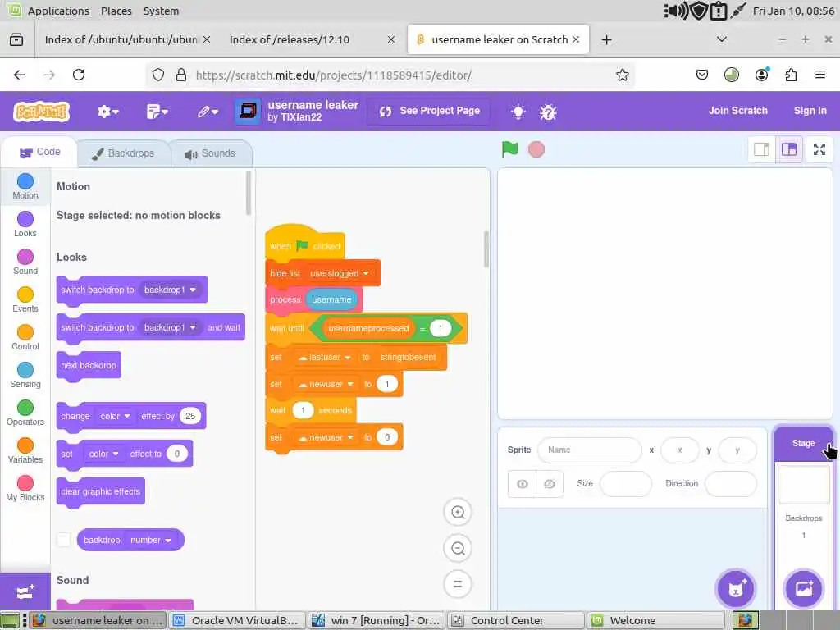Open Firefox hamburger application menu
This screenshot has height=630, width=840.
click(819, 75)
